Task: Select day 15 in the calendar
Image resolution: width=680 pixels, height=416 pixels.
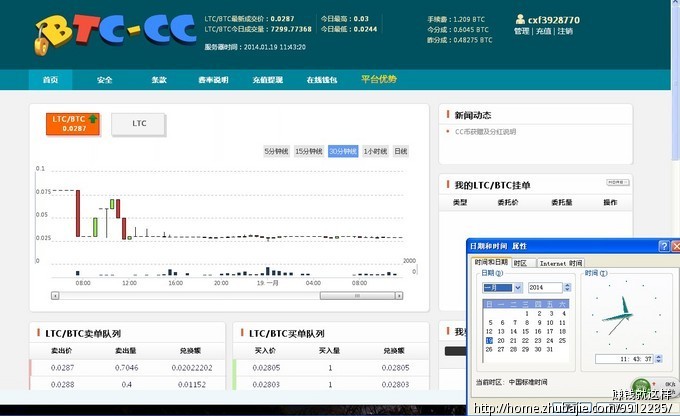Action: (526, 331)
